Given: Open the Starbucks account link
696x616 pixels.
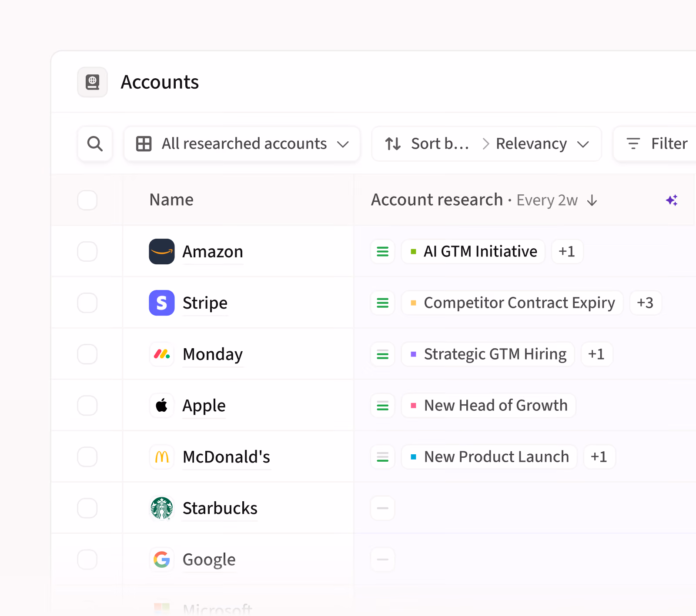Looking at the screenshot, I should (220, 508).
